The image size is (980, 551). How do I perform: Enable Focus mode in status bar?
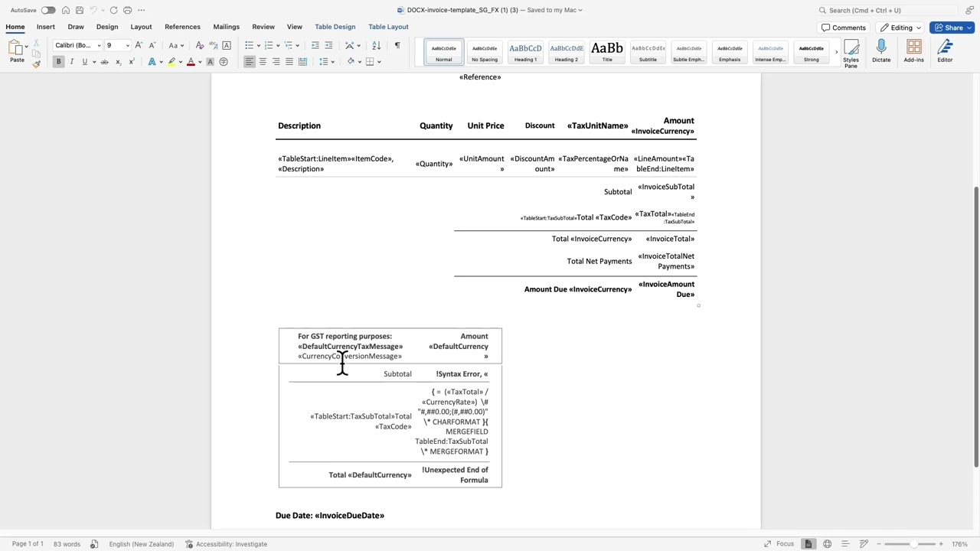(779, 544)
